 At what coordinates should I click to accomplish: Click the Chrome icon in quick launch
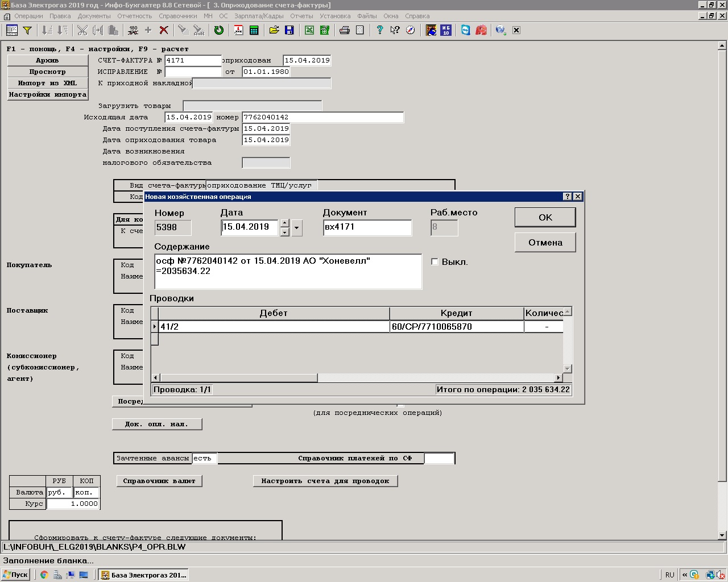[44, 575]
